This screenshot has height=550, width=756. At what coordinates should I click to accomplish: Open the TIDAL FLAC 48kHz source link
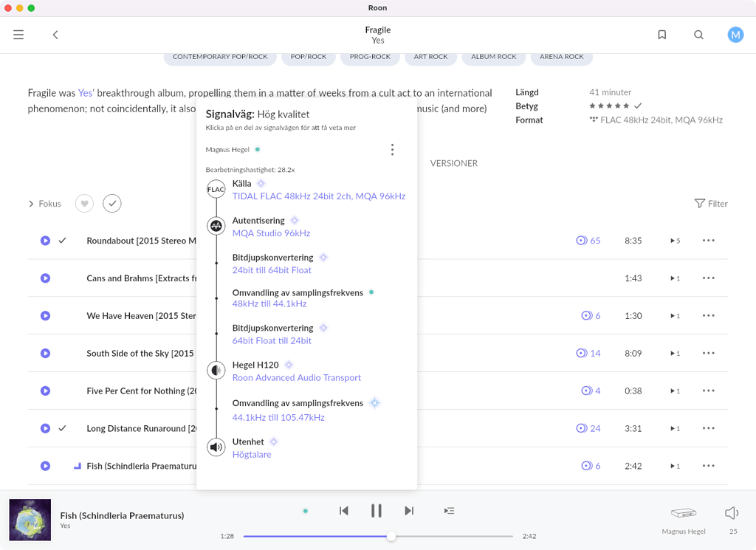[x=319, y=196]
